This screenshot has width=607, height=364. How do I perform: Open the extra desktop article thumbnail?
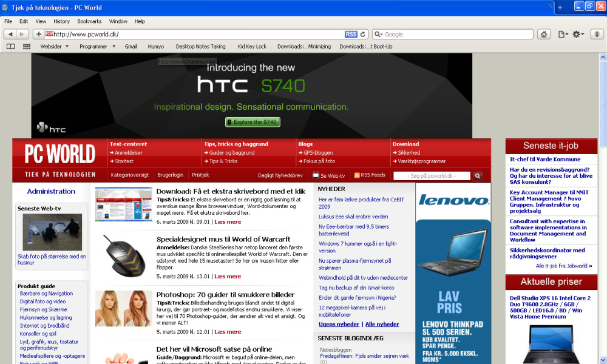pyautogui.click(x=124, y=204)
